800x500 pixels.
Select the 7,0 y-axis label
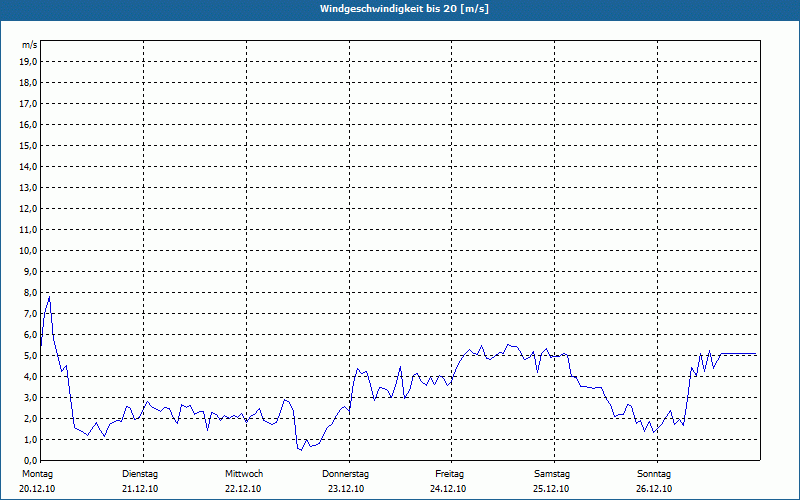[x=30, y=314]
